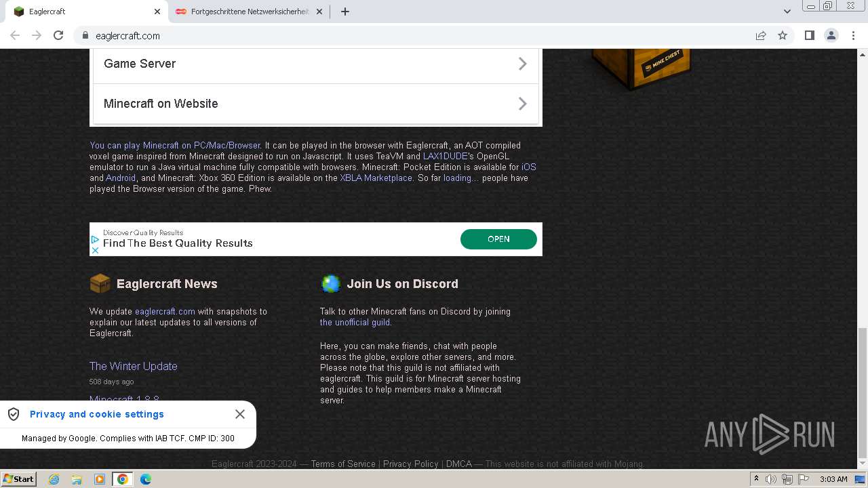The width and height of the screenshot is (868, 488).
Task: Click the Mine Chest image
Action: coord(641,68)
